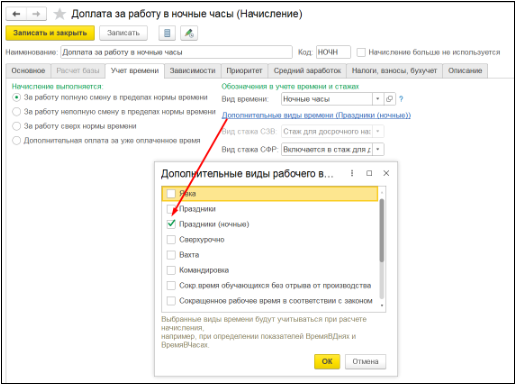Go forward with the right arrow
Screen dimensions: 517x386
tap(36, 14)
